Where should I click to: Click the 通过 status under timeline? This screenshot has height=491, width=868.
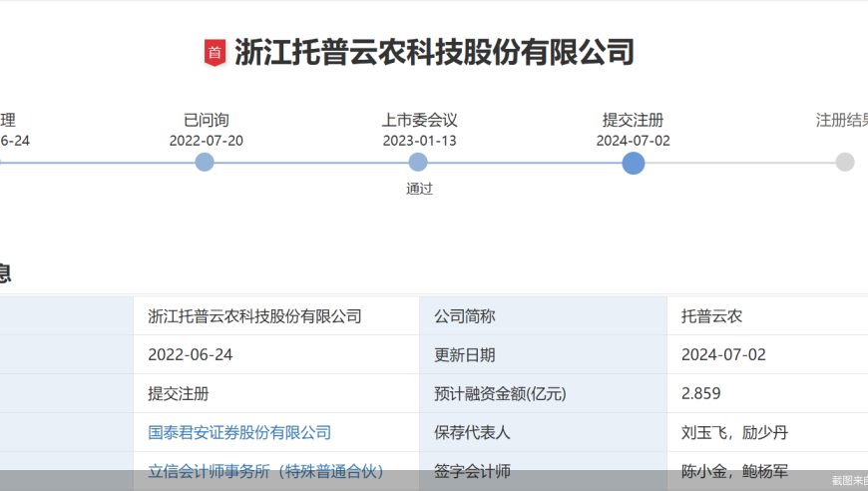[x=419, y=189]
